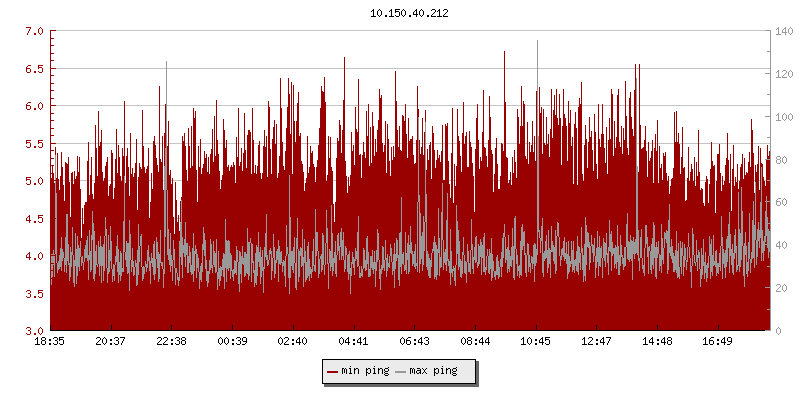The width and height of the screenshot is (800, 400).
Task: Click the 10:45 time axis label
Action: [536, 342]
